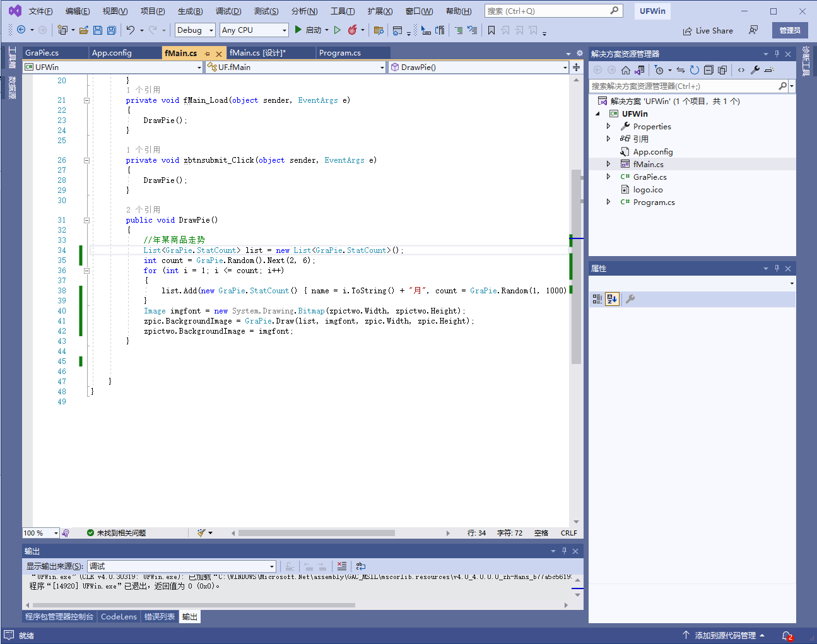Select logo.ico in Solution Explorer
The height and width of the screenshot is (644, 817).
(648, 189)
